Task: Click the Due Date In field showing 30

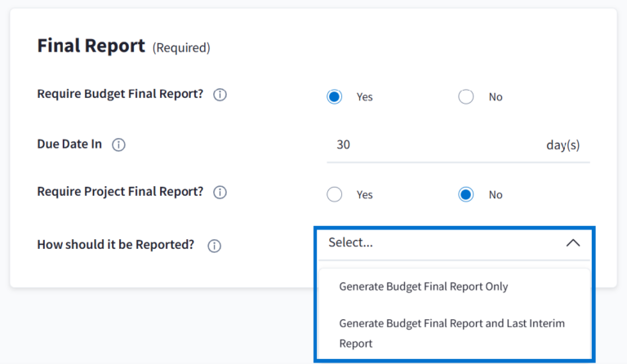Action: [x=425, y=144]
